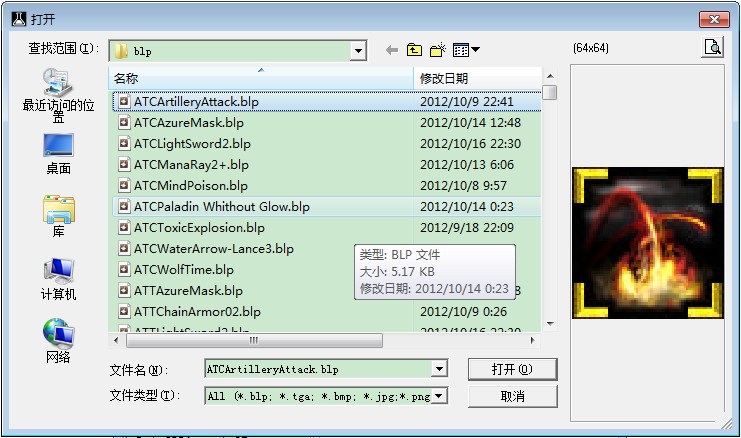Go back using the back arrow icon
Screen dimensions: 741x438
(391, 50)
